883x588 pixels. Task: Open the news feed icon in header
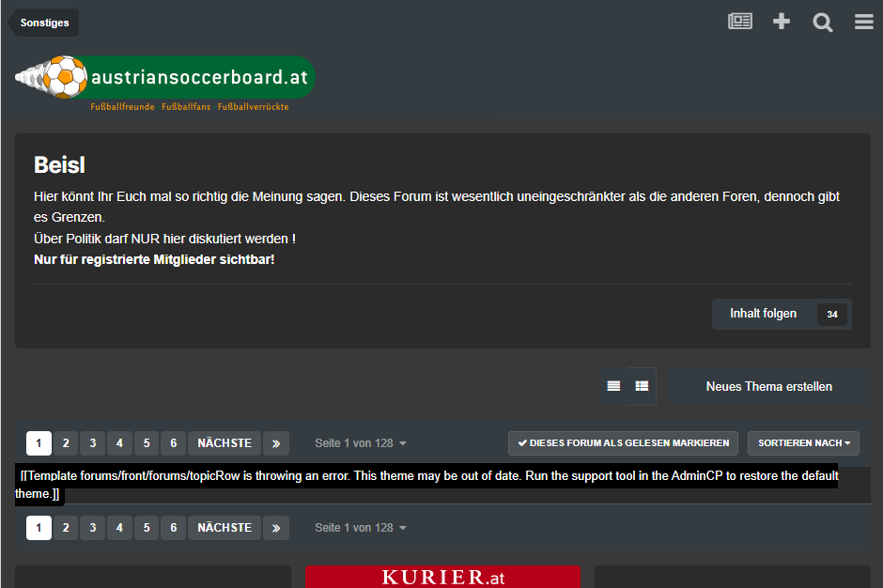[x=740, y=22]
